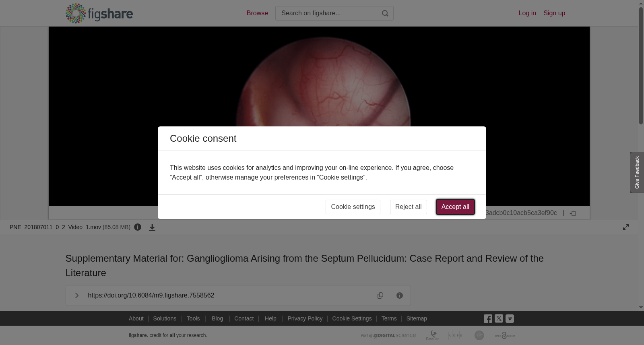644x345 pixels.
Task: Click the Sign up link
Action: [x=554, y=13]
